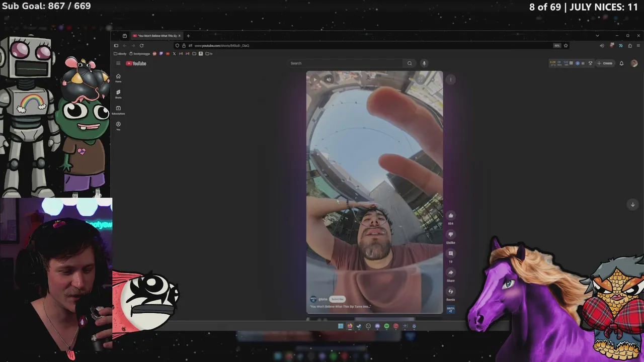
Task: Bookmark this page with the star
Action: click(566, 46)
